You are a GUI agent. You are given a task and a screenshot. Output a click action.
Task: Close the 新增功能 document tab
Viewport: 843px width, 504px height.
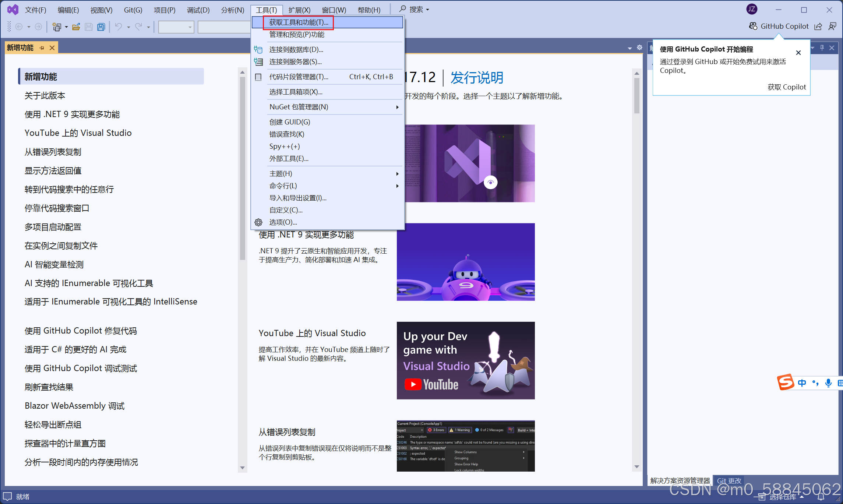[x=52, y=48]
